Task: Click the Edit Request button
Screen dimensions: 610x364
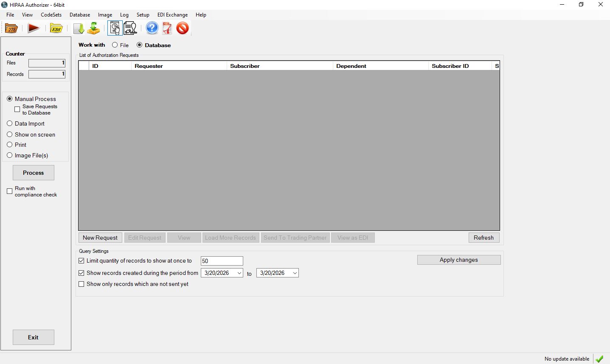Action: (145, 238)
